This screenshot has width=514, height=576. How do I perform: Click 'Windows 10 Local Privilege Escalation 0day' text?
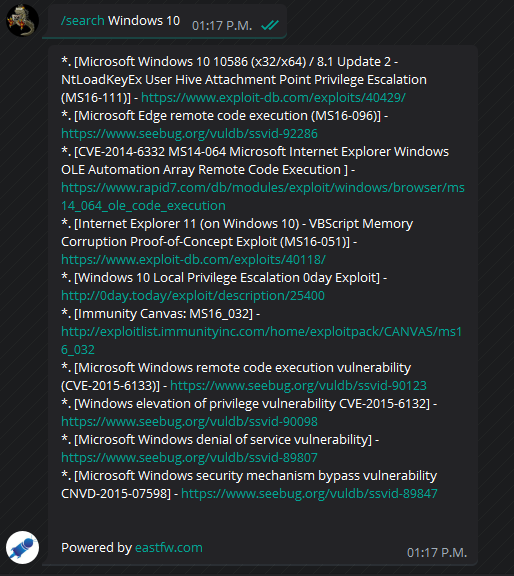click(205, 277)
